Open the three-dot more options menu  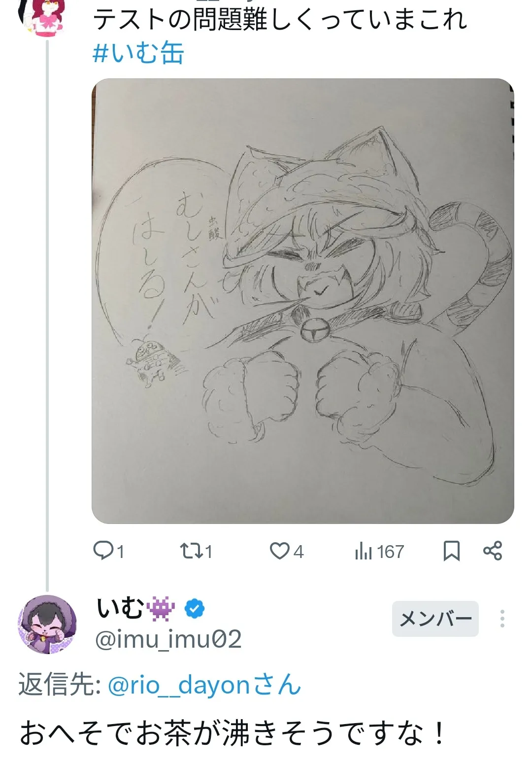[502, 619]
